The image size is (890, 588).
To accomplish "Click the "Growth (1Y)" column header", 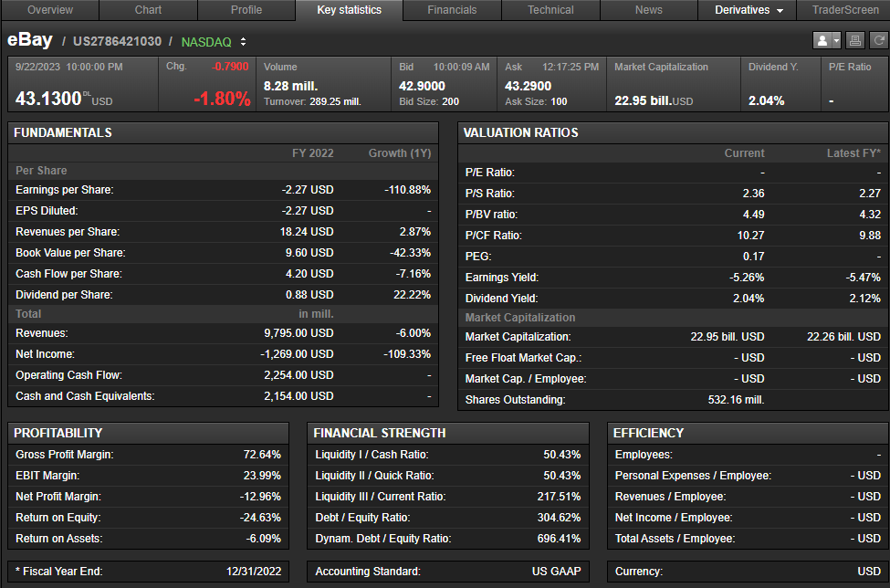I will 400,153.
